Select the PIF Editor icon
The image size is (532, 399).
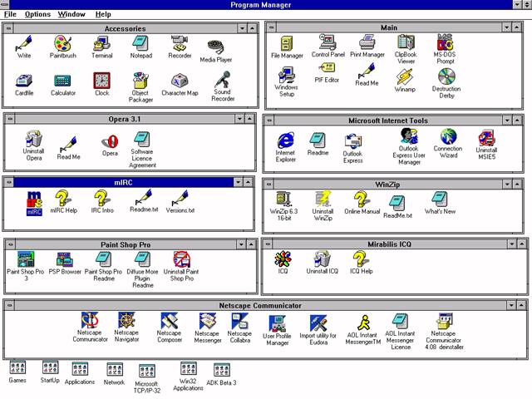pyautogui.click(x=327, y=68)
